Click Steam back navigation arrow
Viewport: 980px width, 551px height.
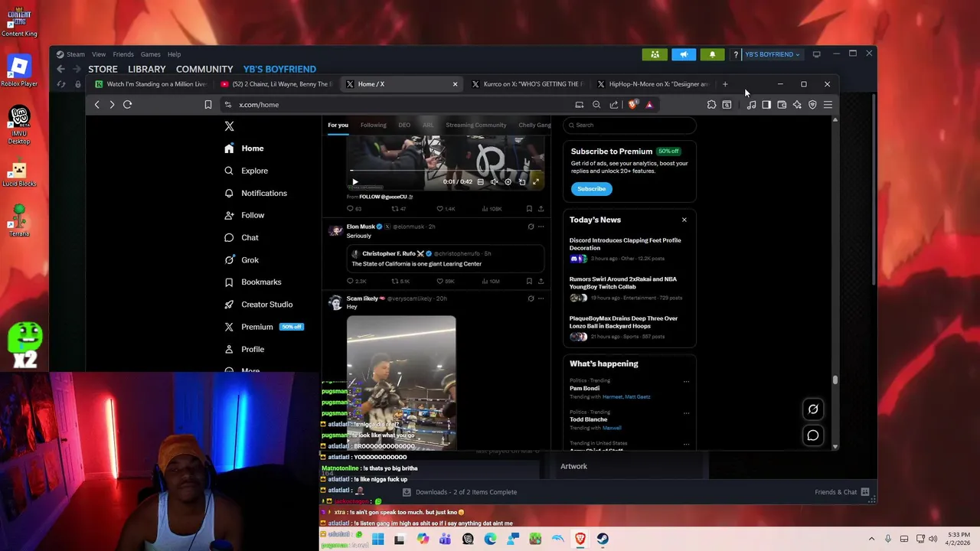coord(60,69)
